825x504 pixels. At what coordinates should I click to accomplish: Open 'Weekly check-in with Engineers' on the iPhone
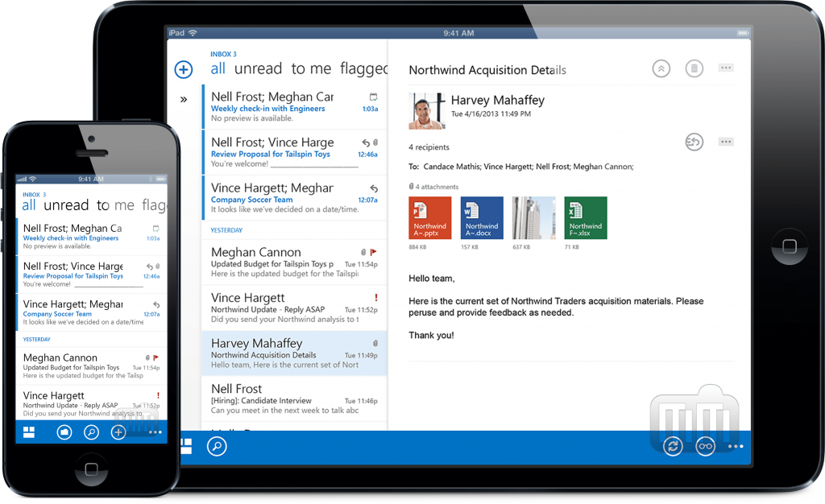tap(92, 236)
